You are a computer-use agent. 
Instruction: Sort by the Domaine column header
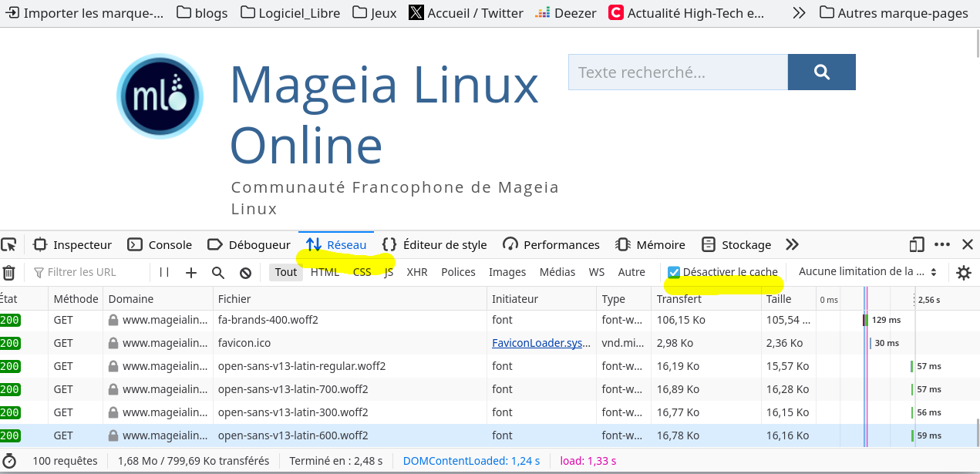click(158, 299)
